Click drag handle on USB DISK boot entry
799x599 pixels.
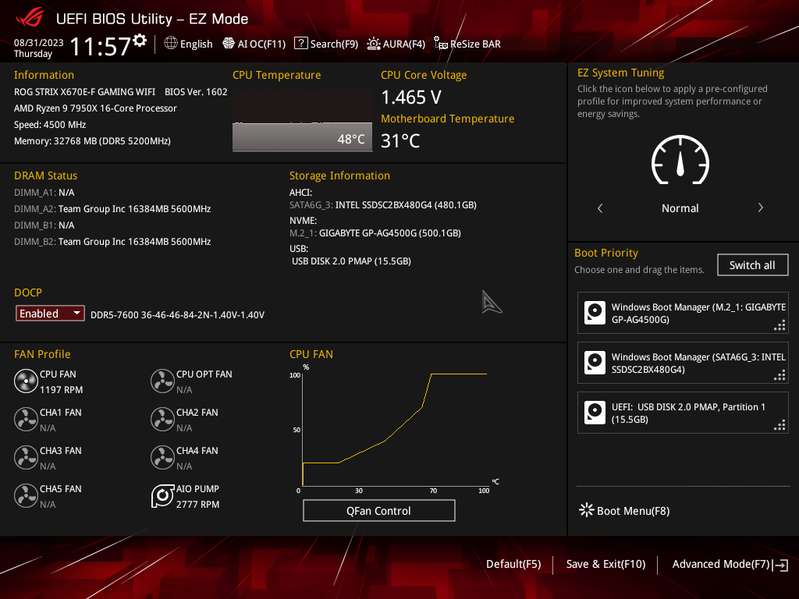780,425
